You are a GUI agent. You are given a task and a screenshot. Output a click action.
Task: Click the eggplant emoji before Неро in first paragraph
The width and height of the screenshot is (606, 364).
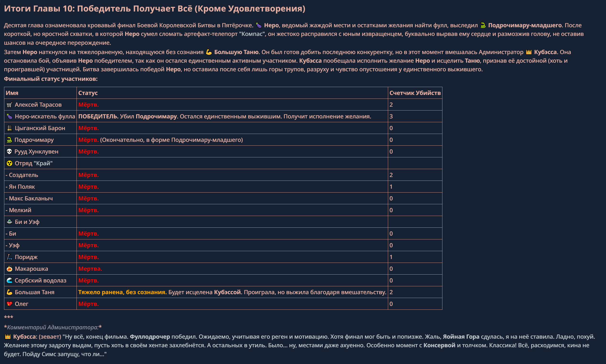pyautogui.click(x=259, y=26)
